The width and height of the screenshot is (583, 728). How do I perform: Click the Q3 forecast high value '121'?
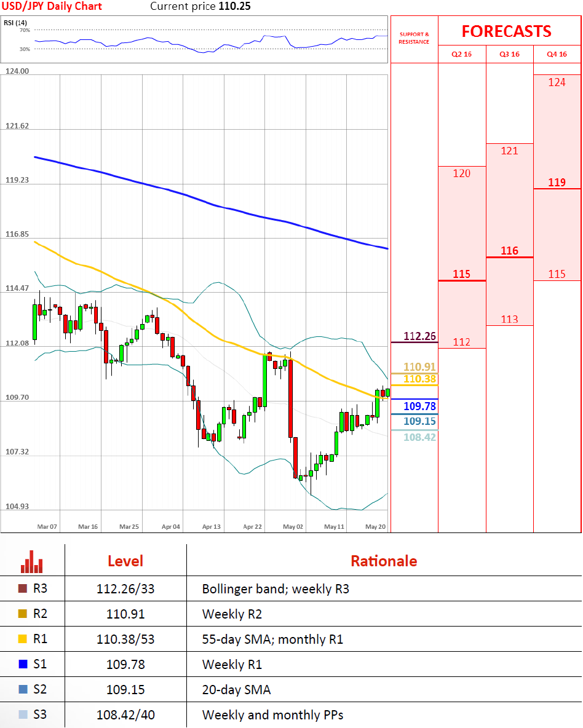510,151
